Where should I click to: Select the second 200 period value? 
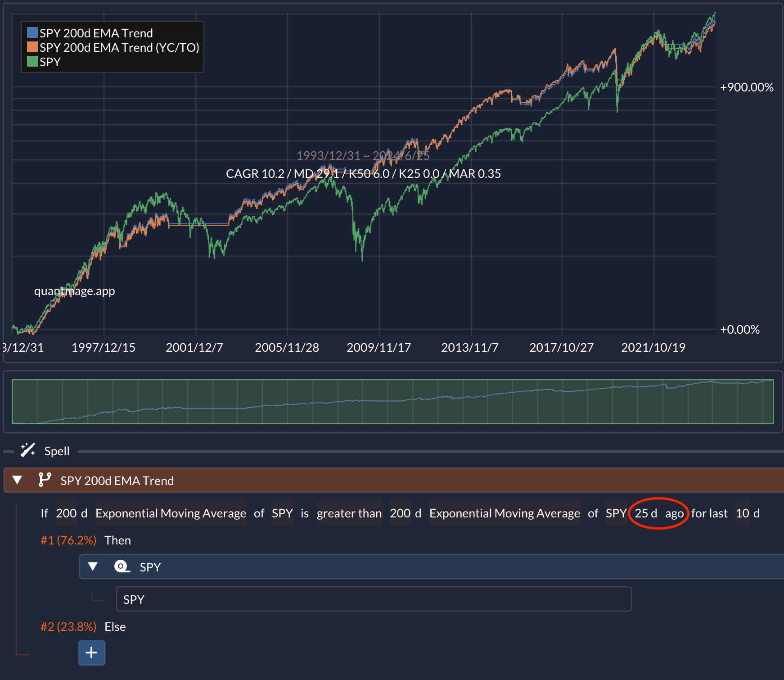coord(400,513)
